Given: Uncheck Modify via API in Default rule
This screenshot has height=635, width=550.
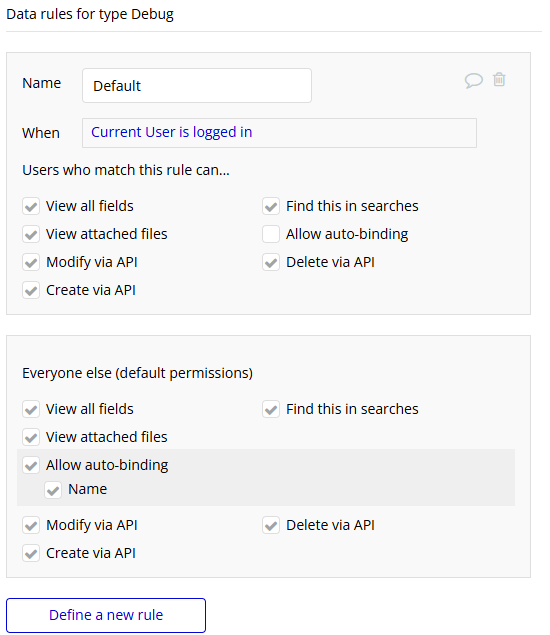Looking at the screenshot, I should point(31,262).
